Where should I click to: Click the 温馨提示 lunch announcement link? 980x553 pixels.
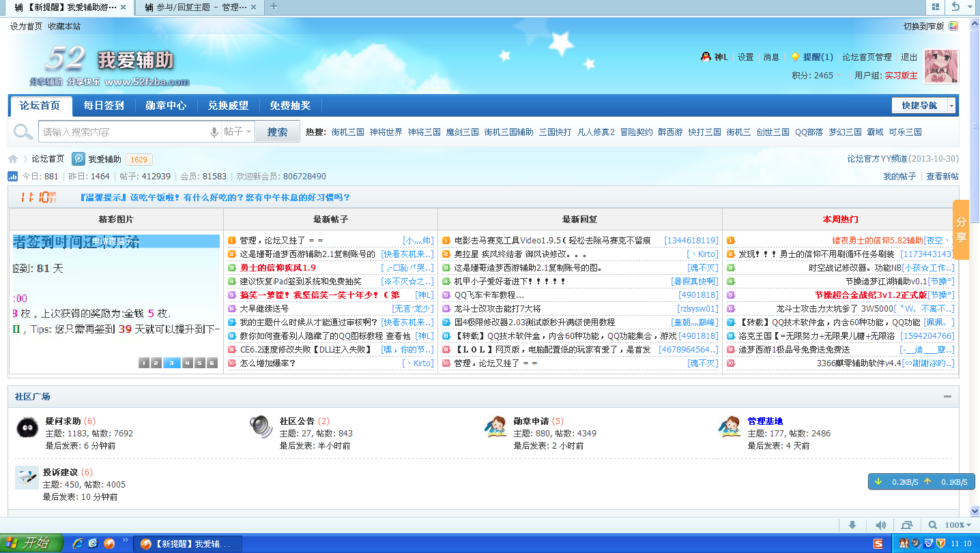[x=215, y=198]
